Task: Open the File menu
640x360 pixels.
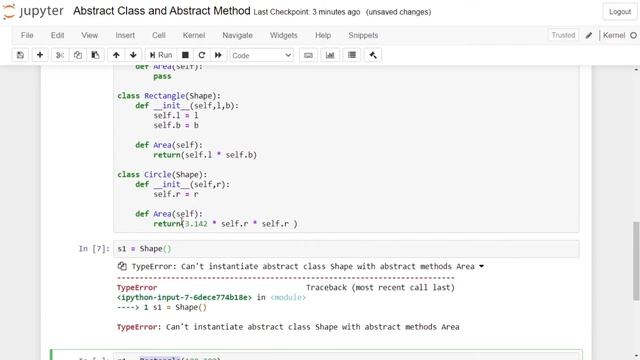Action: 27,36
